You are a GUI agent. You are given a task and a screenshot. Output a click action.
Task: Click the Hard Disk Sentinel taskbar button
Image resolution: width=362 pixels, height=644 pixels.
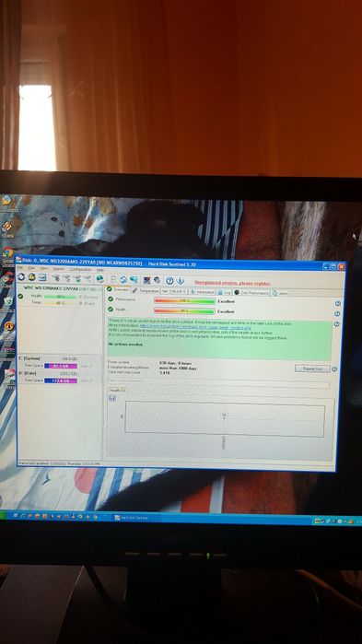pyautogui.click(x=136, y=518)
